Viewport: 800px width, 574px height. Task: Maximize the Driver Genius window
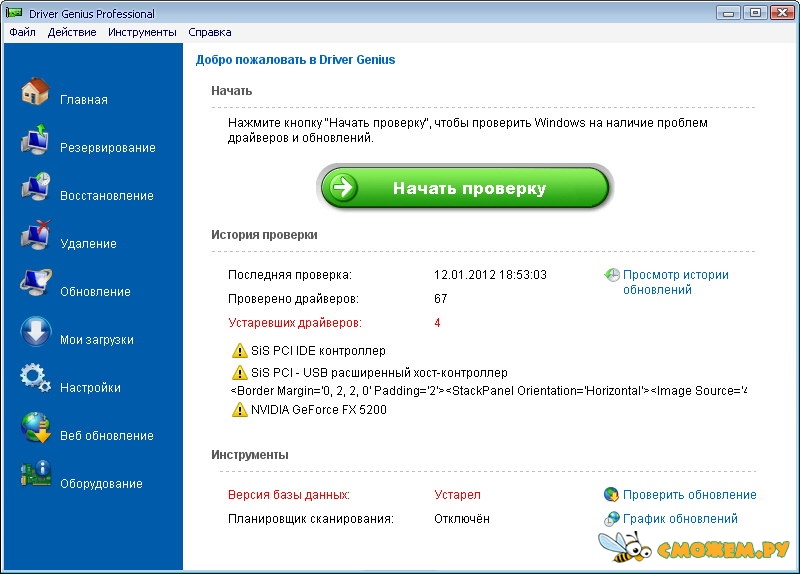tap(755, 13)
